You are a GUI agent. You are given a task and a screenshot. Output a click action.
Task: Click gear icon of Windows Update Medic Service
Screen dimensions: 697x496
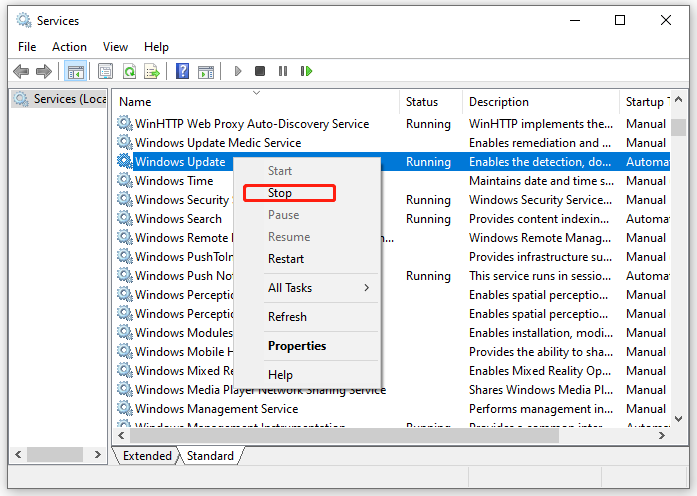125,142
